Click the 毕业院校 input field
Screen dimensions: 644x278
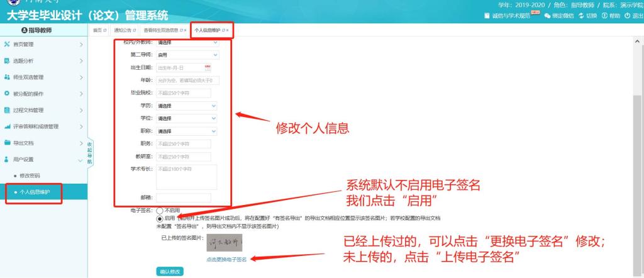[x=183, y=92]
